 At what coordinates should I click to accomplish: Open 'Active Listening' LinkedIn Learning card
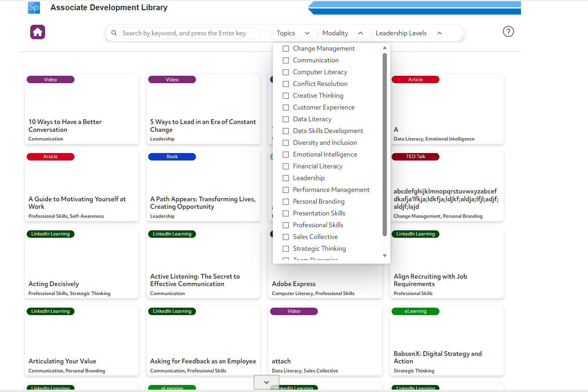pyautogui.click(x=203, y=264)
